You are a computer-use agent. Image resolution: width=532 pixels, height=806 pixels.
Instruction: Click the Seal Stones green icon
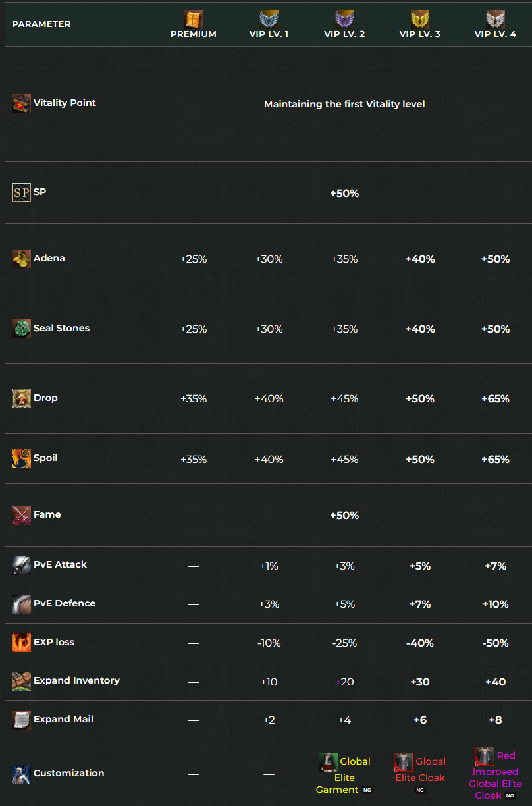pyautogui.click(x=21, y=329)
